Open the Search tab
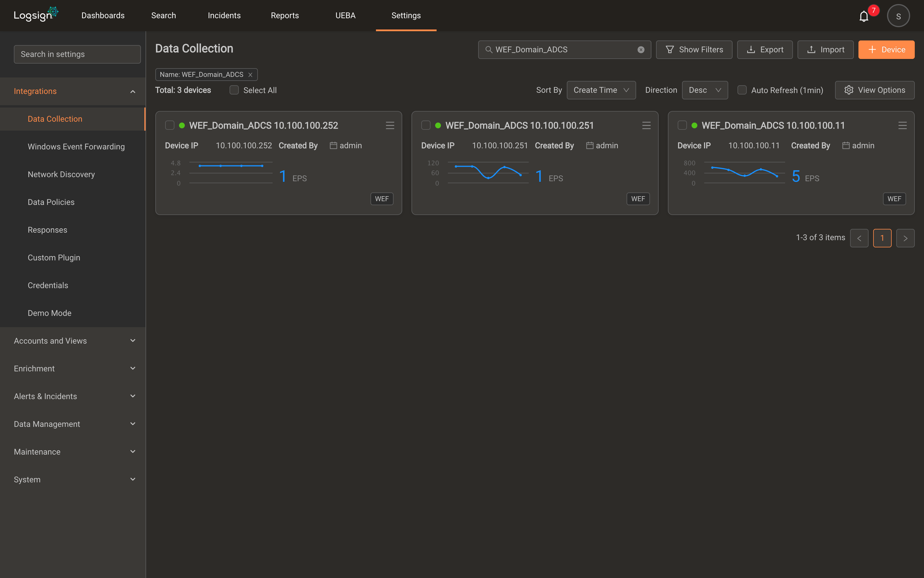The height and width of the screenshot is (578, 924). 163,16
